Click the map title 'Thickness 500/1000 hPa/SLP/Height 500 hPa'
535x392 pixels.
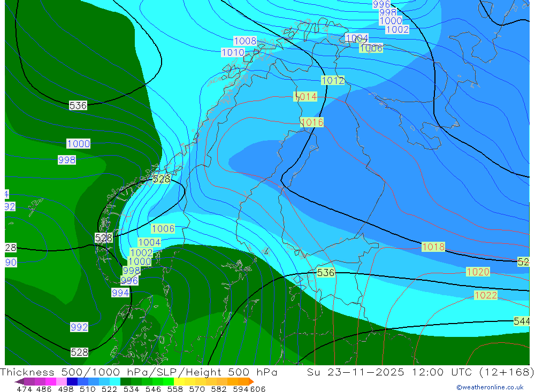[x=139, y=372]
